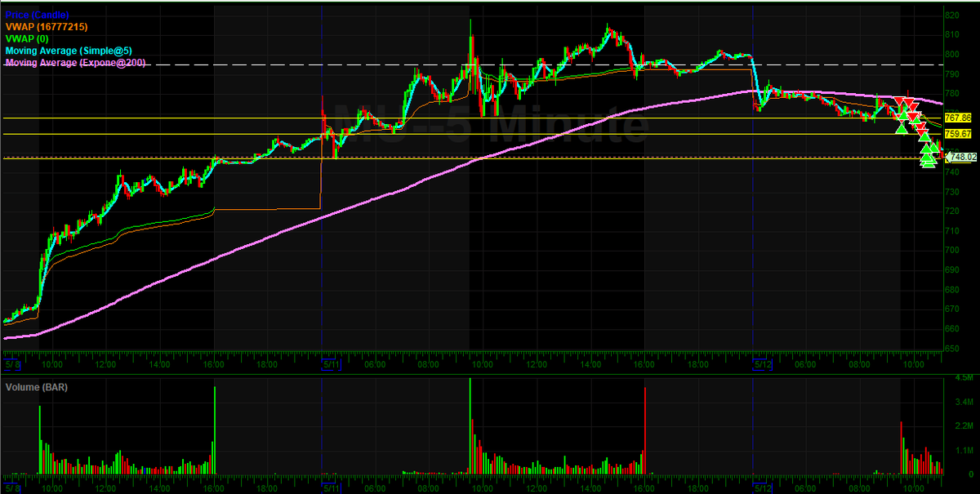Select the Volume (BAR) pane label
Screen dimensions: 980x494
(36, 387)
